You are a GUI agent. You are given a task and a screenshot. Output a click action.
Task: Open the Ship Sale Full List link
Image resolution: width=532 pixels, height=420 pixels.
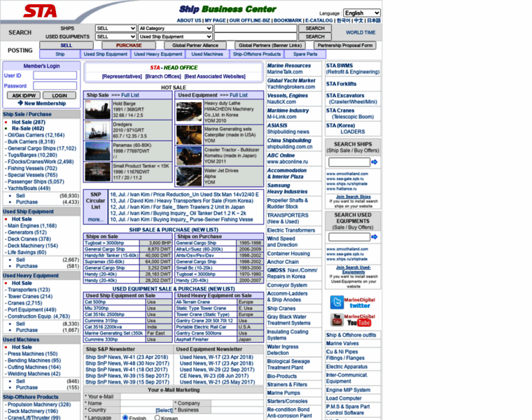(130, 95)
